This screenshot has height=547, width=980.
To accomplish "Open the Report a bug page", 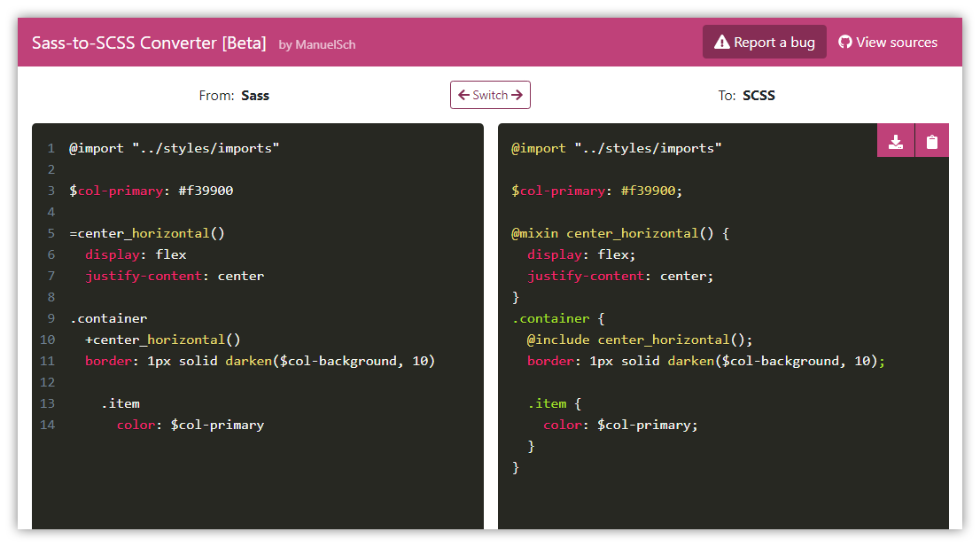I will pyautogui.click(x=765, y=42).
